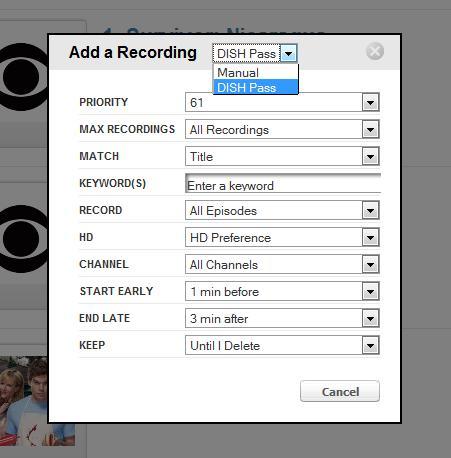The width and height of the screenshot is (451, 458).
Task: Click the Enter a keyword field
Action: [283, 183]
